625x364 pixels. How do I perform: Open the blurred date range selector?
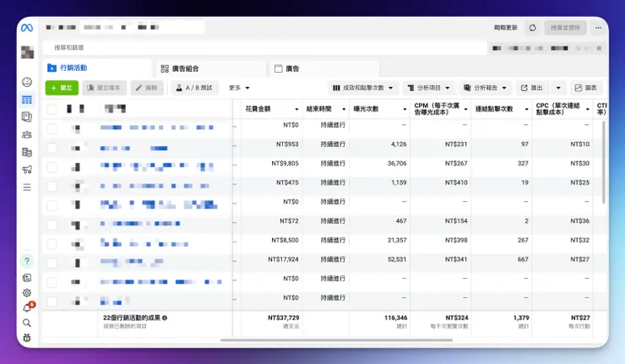click(x=547, y=48)
